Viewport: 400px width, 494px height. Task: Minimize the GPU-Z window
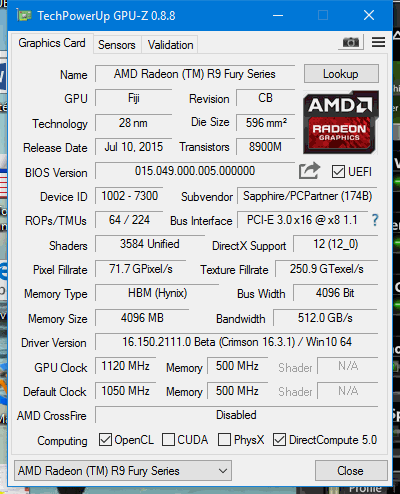point(278,15)
